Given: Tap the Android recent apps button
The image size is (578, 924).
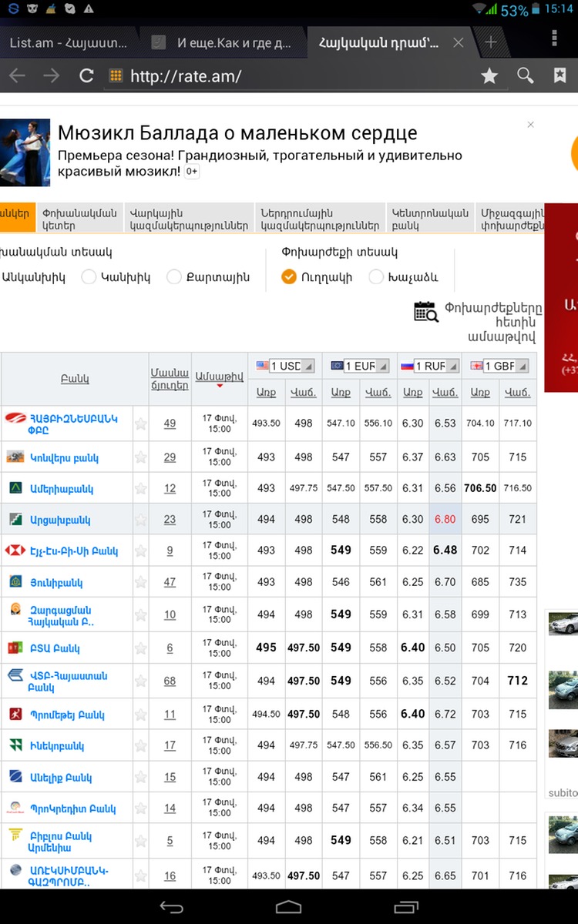Looking at the screenshot, I should click(405, 907).
